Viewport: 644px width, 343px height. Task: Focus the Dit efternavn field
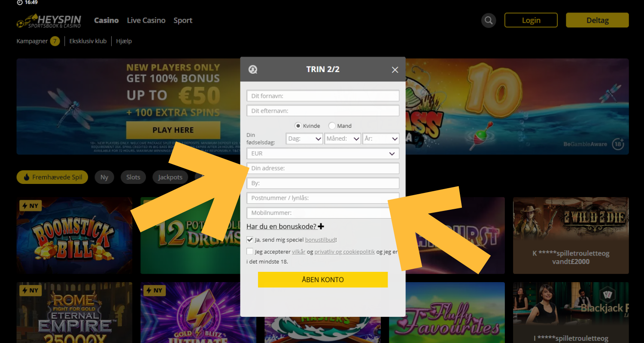tap(323, 111)
